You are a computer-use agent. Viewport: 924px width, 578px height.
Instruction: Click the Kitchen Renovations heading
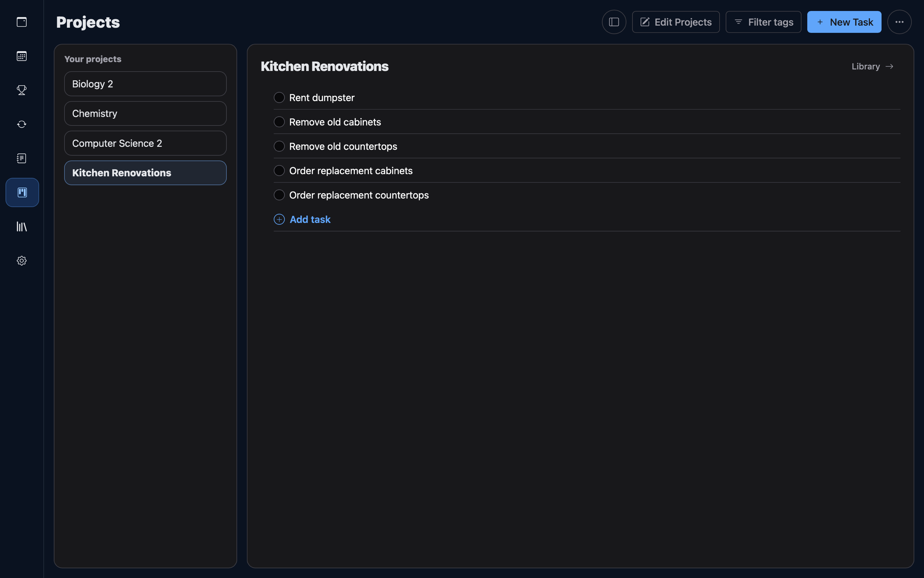[x=325, y=66]
